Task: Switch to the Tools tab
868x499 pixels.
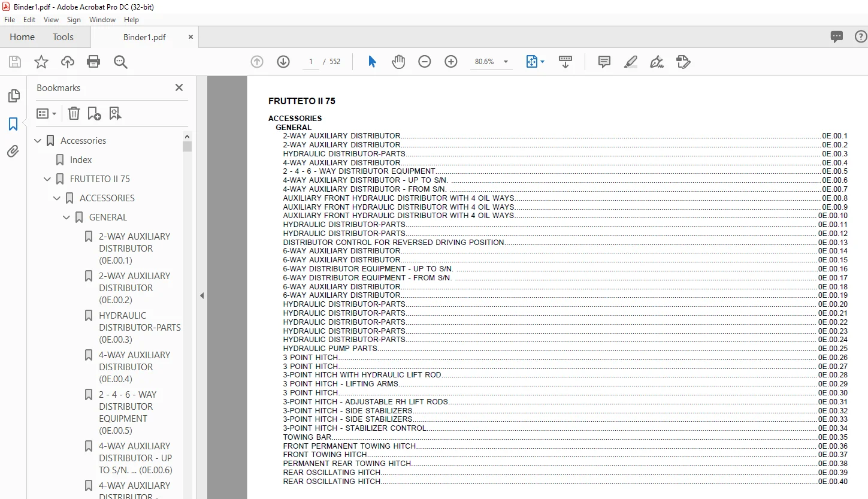Action: point(63,37)
